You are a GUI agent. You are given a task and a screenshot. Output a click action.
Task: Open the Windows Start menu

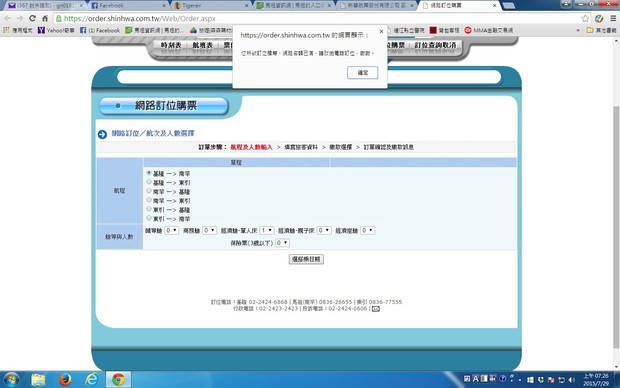11,380
